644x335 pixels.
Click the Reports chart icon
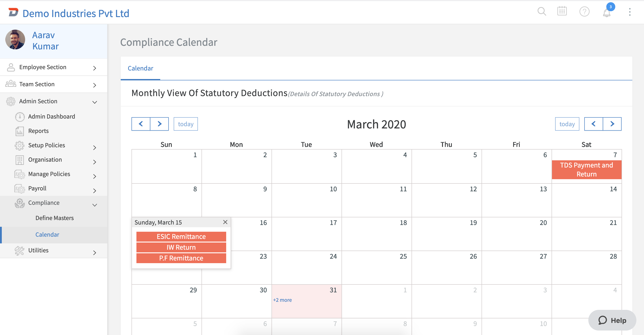tap(20, 131)
